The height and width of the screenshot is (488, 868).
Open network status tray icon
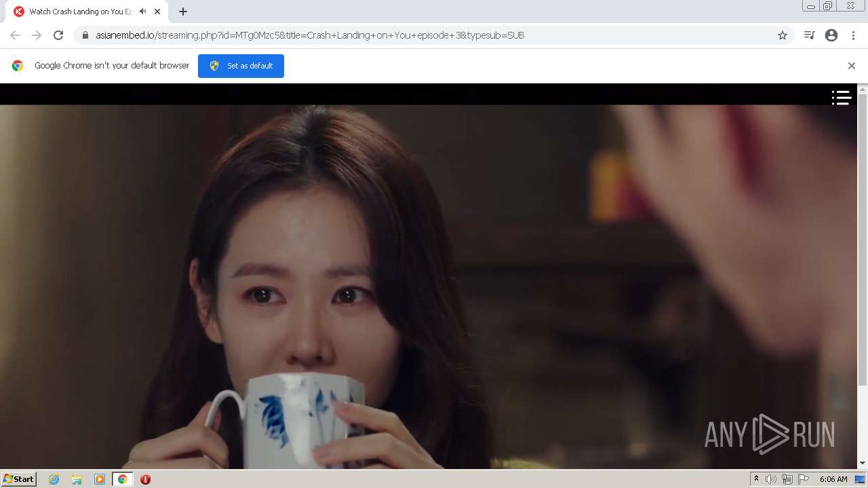coord(787,479)
